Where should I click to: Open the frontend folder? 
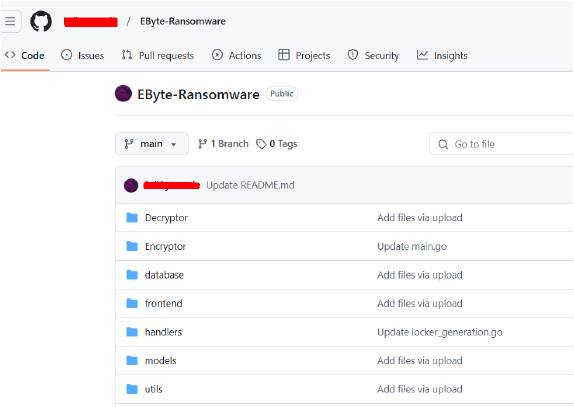(x=164, y=303)
